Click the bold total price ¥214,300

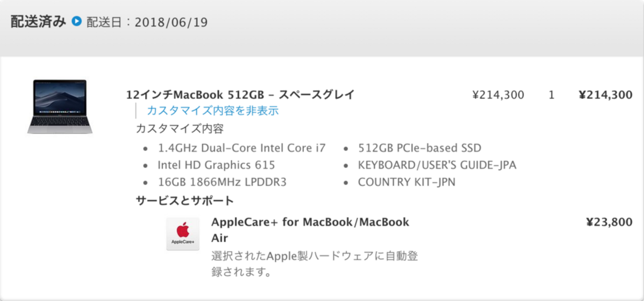click(605, 95)
